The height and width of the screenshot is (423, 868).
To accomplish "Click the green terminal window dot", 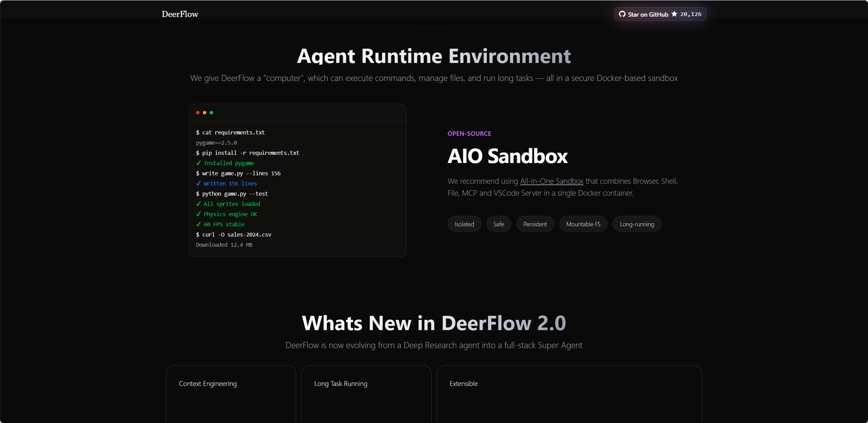I will tap(211, 113).
